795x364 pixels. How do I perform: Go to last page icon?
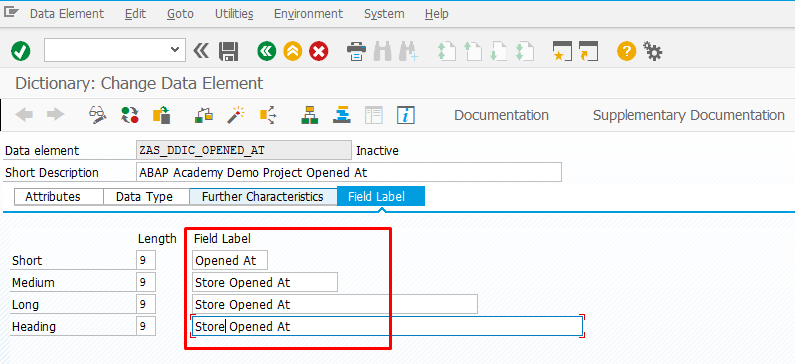coord(525,51)
